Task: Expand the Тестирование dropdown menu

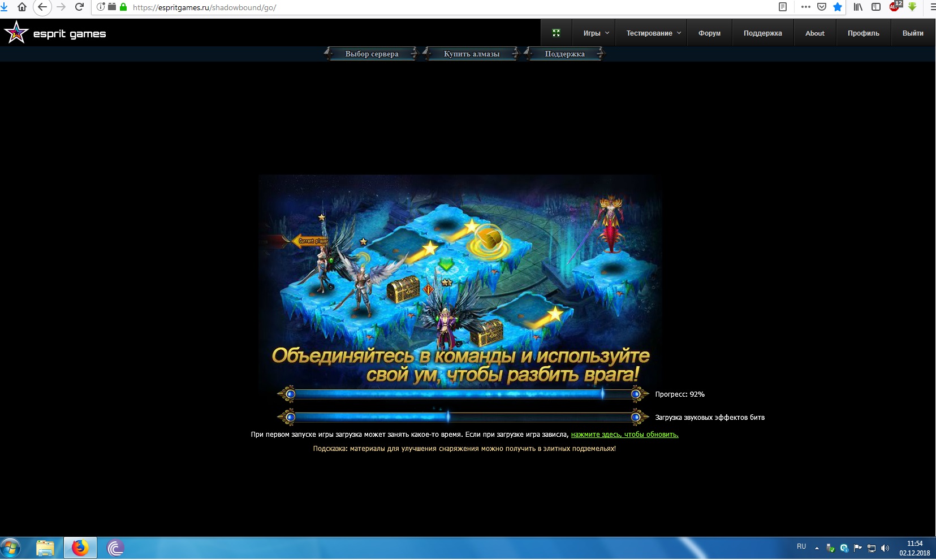Action: click(653, 33)
